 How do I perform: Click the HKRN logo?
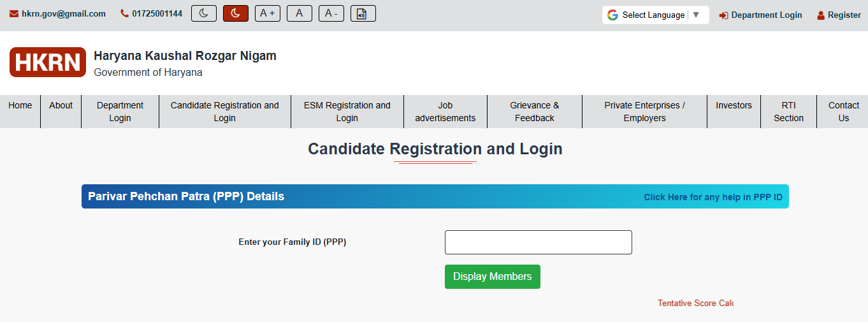(x=48, y=62)
